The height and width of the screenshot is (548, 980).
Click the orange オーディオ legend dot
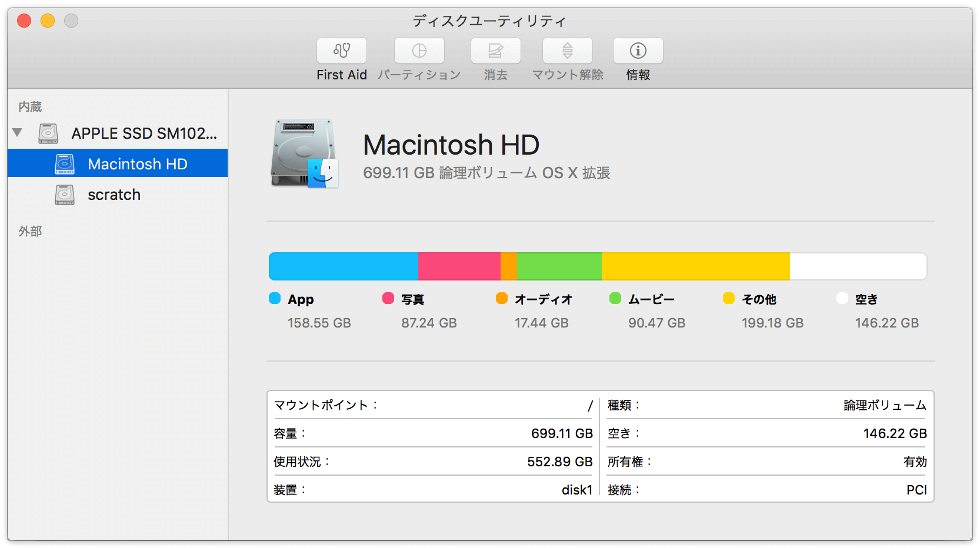point(502,298)
